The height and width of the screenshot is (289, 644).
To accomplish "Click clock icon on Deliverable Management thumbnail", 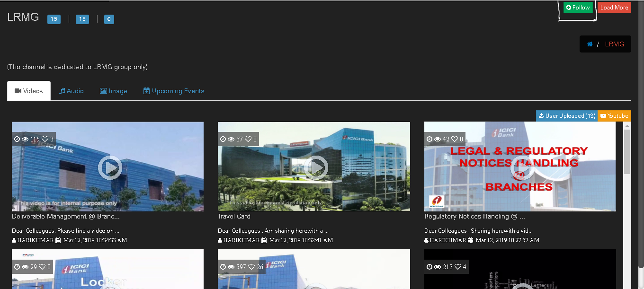I will [18, 139].
